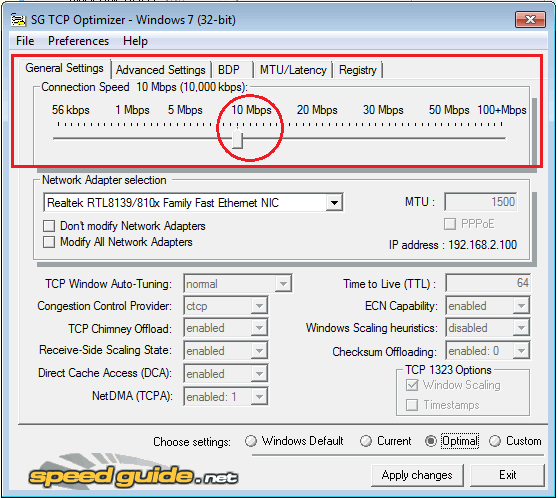
Task: Click the connection speed slider handle
Action: pos(237,139)
